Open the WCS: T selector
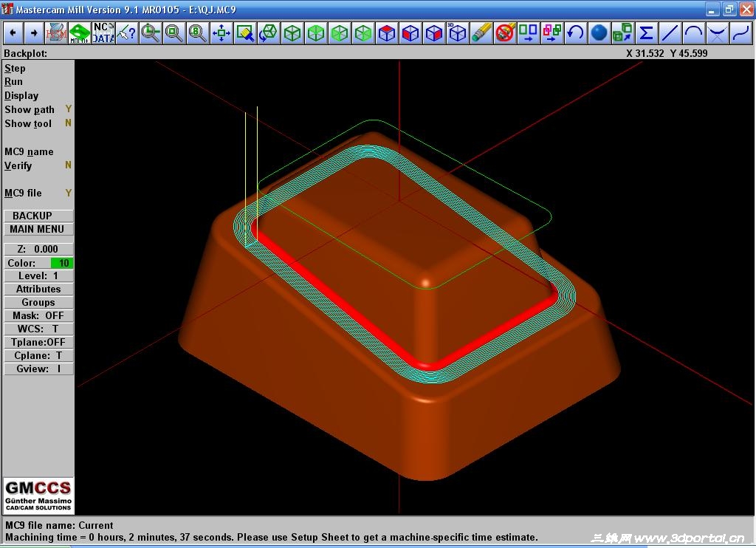The image size is (756, 548). 38,329
